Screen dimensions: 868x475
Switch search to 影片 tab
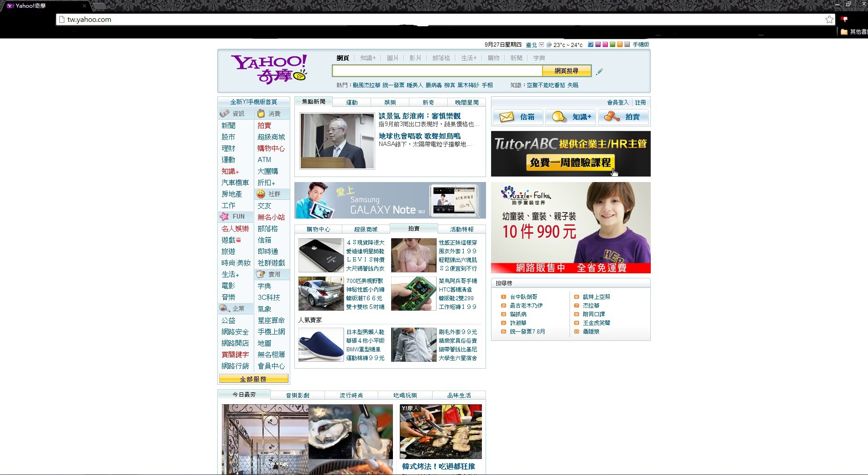click(x=415, y=58)
